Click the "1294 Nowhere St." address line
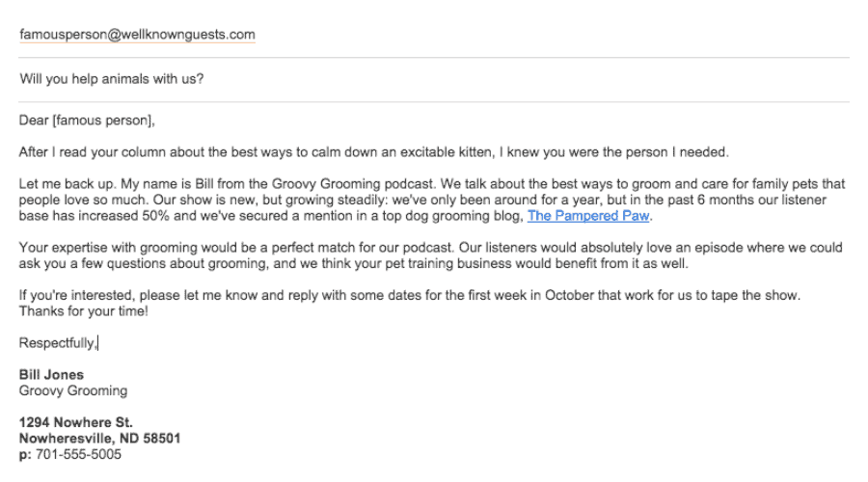 click(75, 422)
